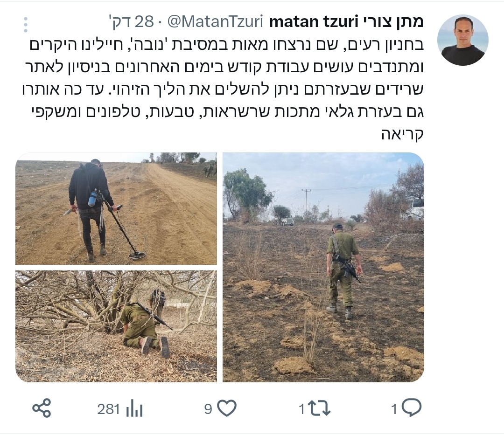
Task: Open photo of man with metal detector
Action: pos(116,208)
